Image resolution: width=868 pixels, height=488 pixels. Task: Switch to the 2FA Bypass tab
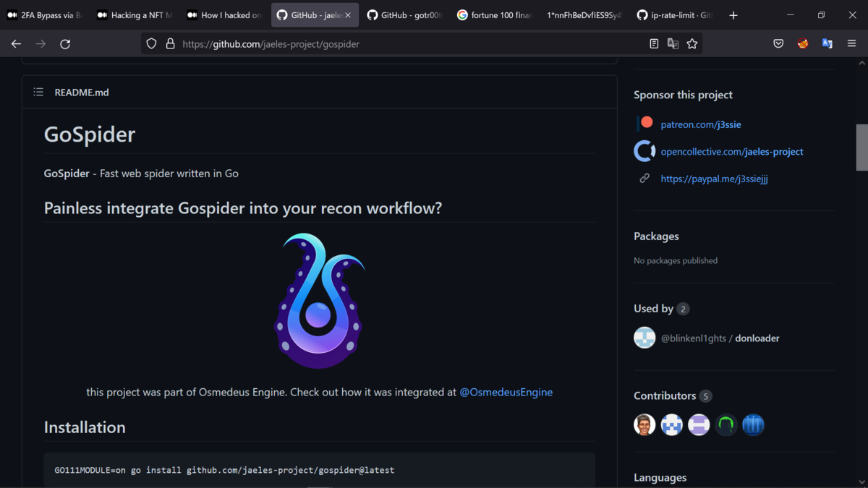tap(46, 15)
